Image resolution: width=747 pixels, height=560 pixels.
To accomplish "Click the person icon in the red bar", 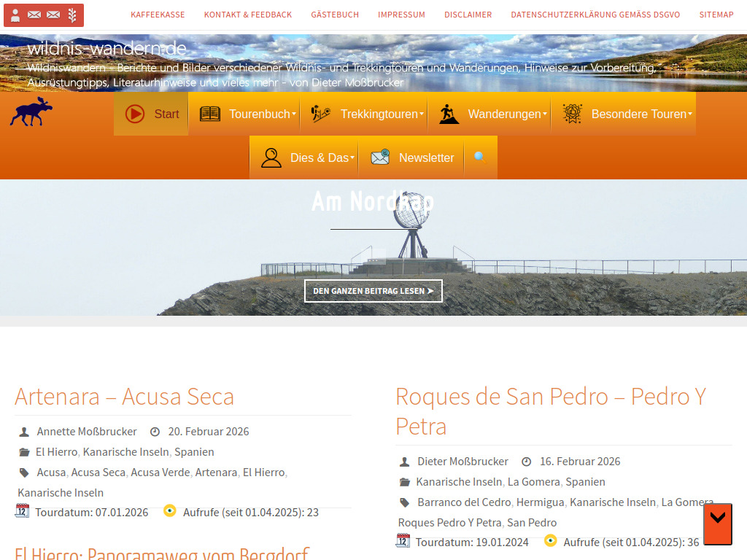I will click(x=15, y=15).
